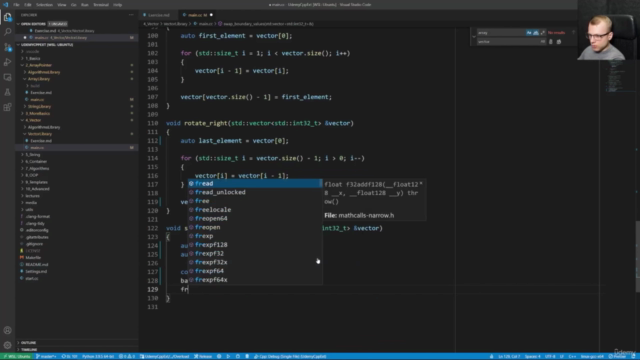Open the Extensions view
This screenshot has width=640, height=360.
tap(7, 107)
